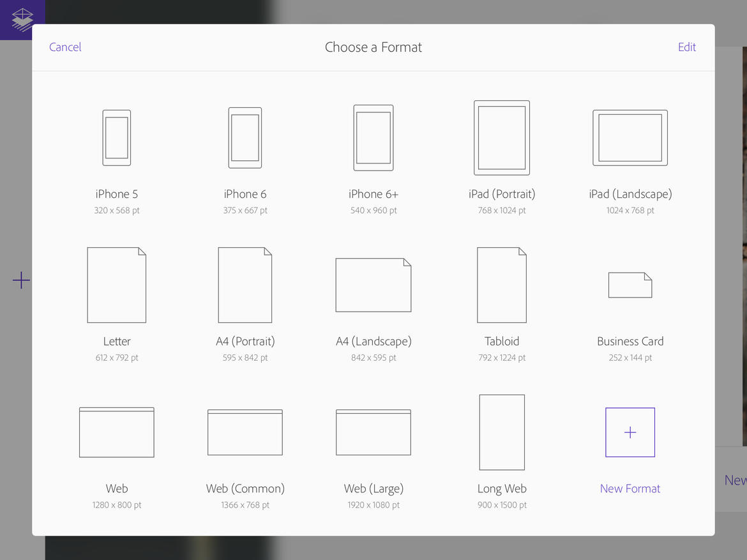Screen dimensions: 747x560
Task: Click the 375 x 667 pt size text
Action: pos(245,210)
